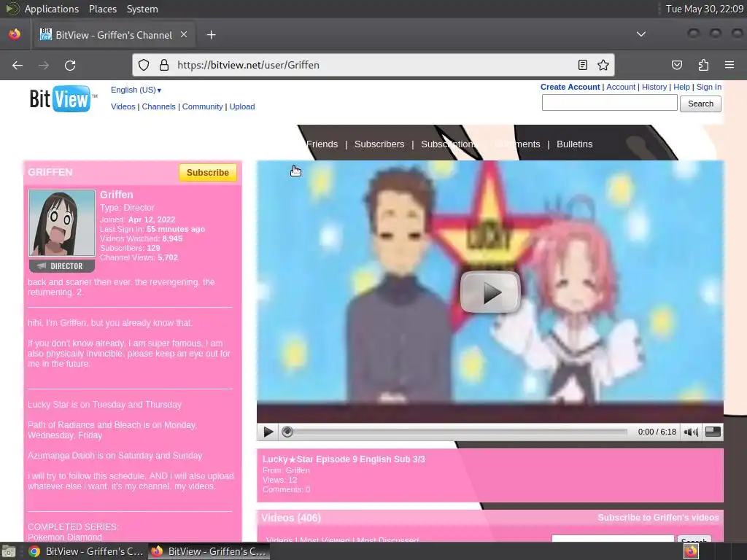Click Sign In link
Image resolution: width=747 pixels, height=560 pixels.
click(709, 87)
